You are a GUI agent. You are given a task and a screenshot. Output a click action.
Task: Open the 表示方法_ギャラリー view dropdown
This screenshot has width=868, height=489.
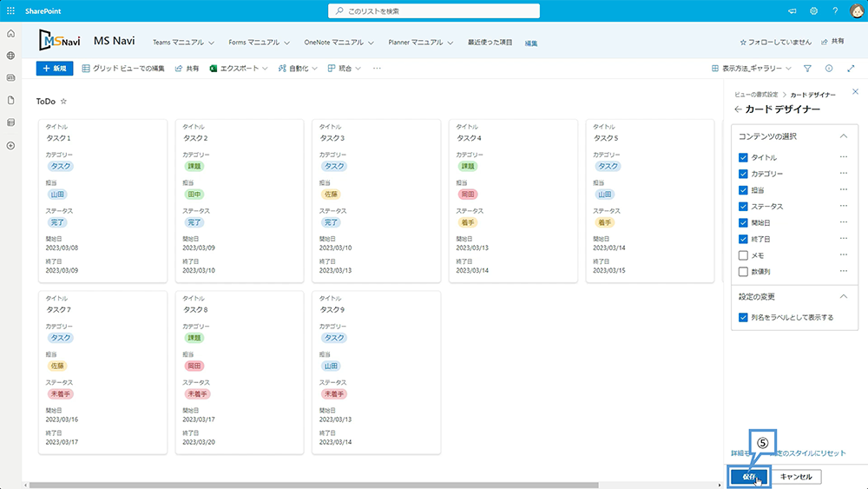(x=751, y=69)
